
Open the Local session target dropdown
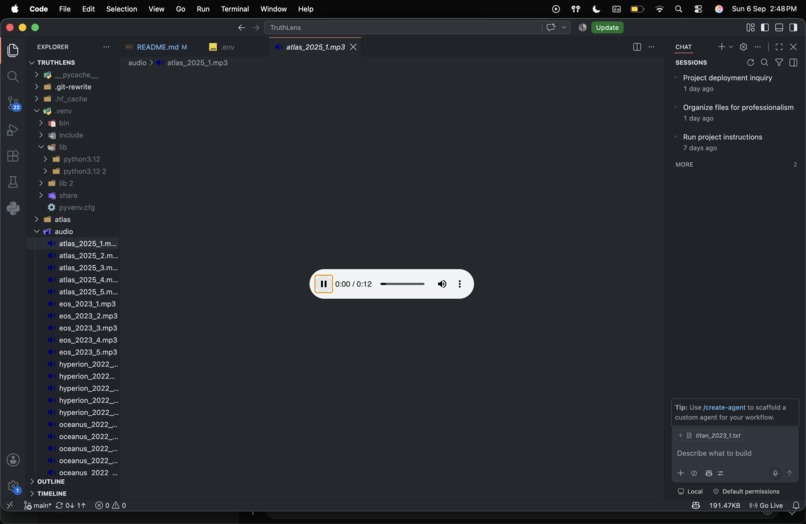pos(690,492)
